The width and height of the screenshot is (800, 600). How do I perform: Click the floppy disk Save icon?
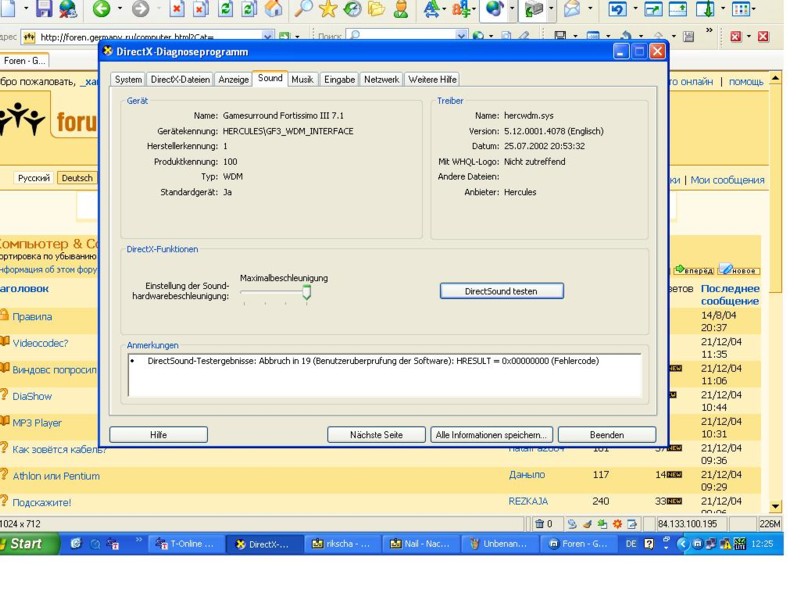click(x=44, y=10)
